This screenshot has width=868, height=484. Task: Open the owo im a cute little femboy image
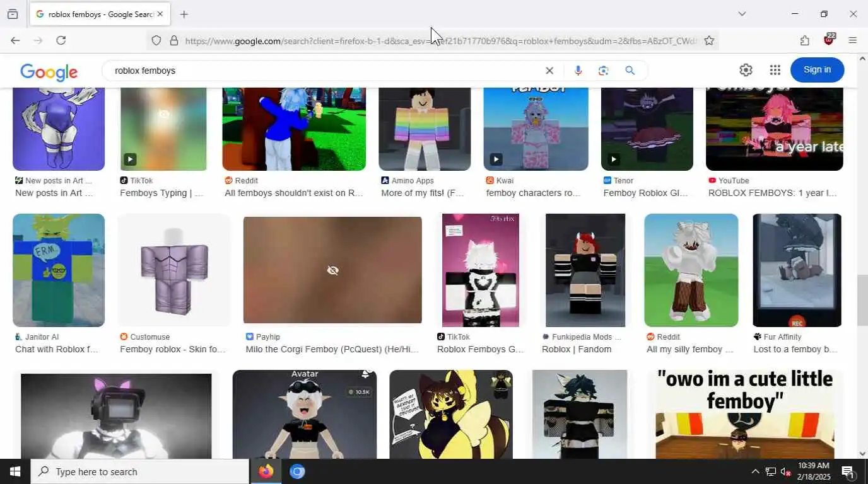(x=745, y=414)
